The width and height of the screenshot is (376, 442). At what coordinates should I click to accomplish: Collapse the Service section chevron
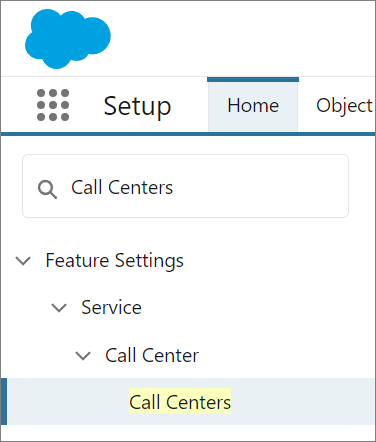coord(59,308)
